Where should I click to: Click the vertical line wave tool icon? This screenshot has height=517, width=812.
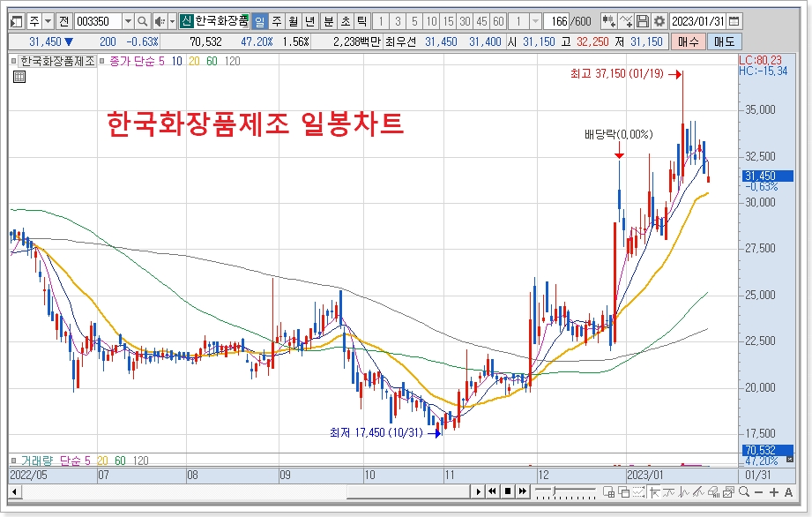pos(684,491)
